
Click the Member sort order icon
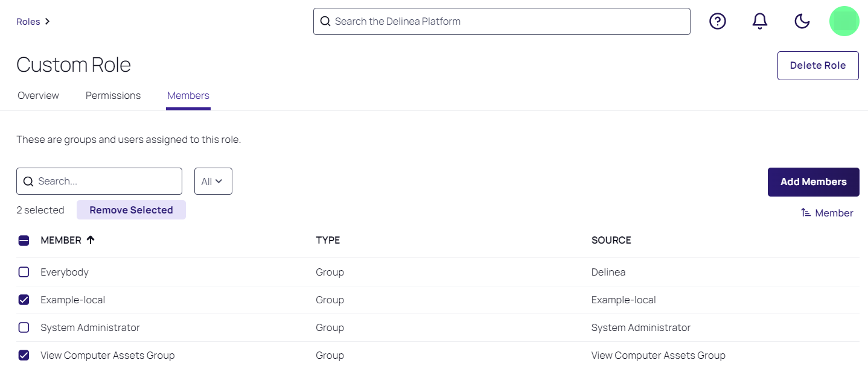(x=806, y=213)
